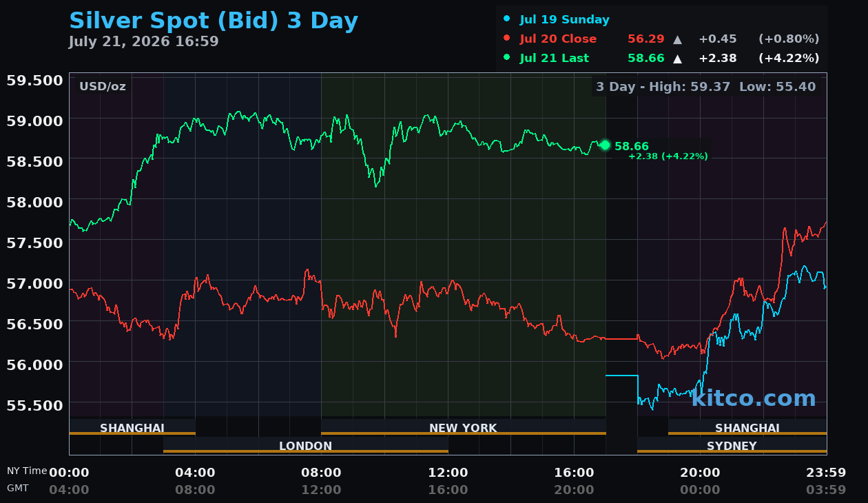Click the Silver Spot (Bid) 3 Day title
Image resolution: width=868 pixels, height=503 pixels.
[x=214, y=21]
